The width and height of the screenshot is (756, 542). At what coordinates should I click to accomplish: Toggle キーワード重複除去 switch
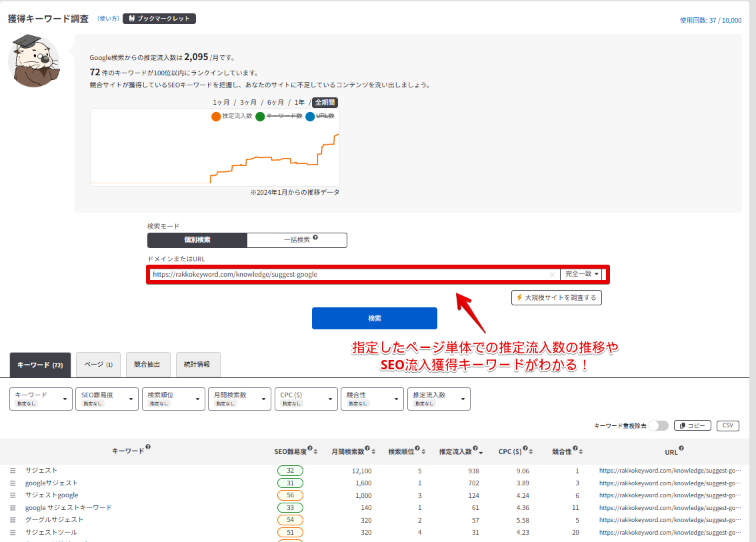658,425
